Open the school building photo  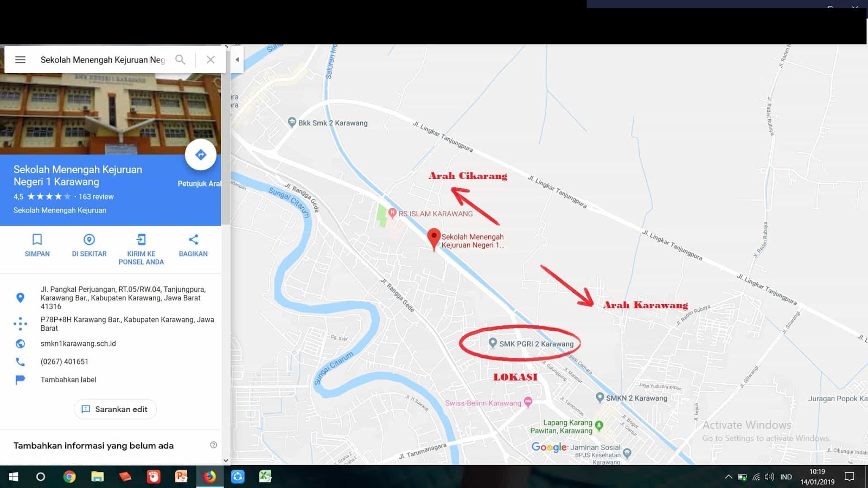pyautogui.click(x=110, y=114)
